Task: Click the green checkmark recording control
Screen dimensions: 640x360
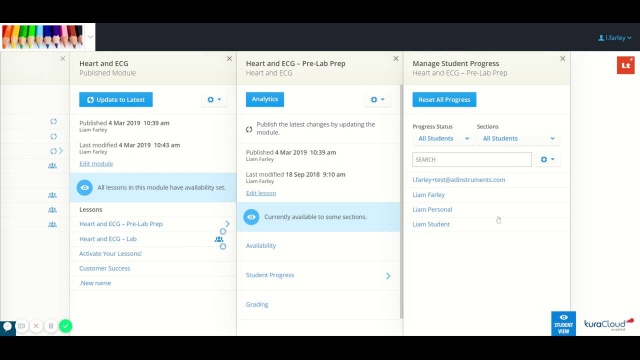Action: coord(65,326)
